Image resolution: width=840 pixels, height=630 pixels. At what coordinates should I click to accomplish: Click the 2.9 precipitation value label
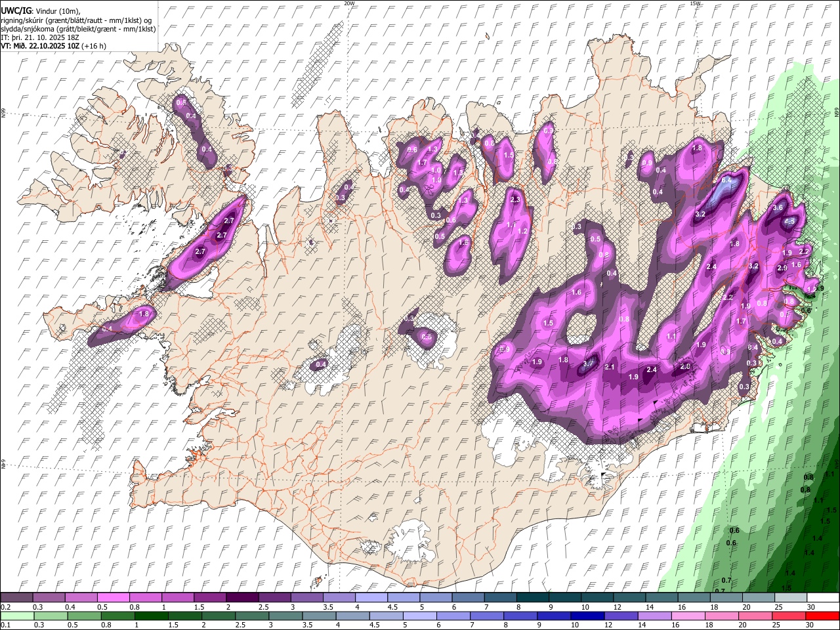coord(782,268)
